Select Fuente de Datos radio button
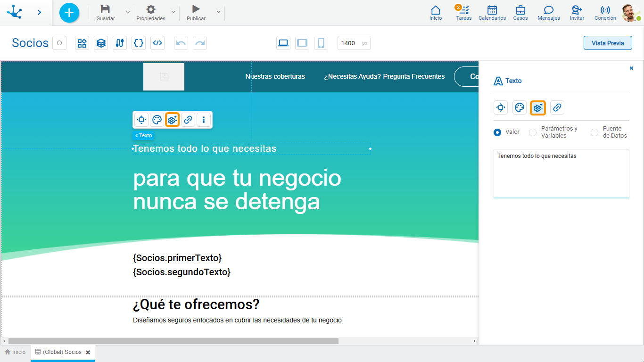Viewport: 644px width, 362px height. coord(594,132)
